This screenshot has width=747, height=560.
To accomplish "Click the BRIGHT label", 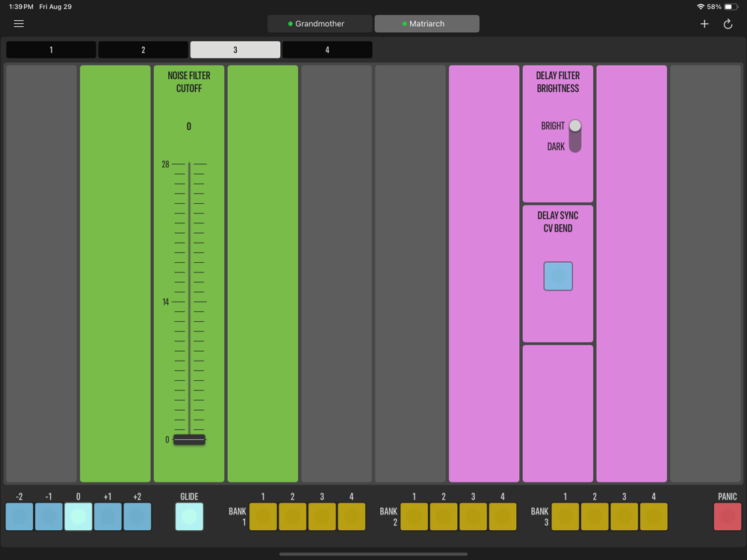I will [553, 125].
